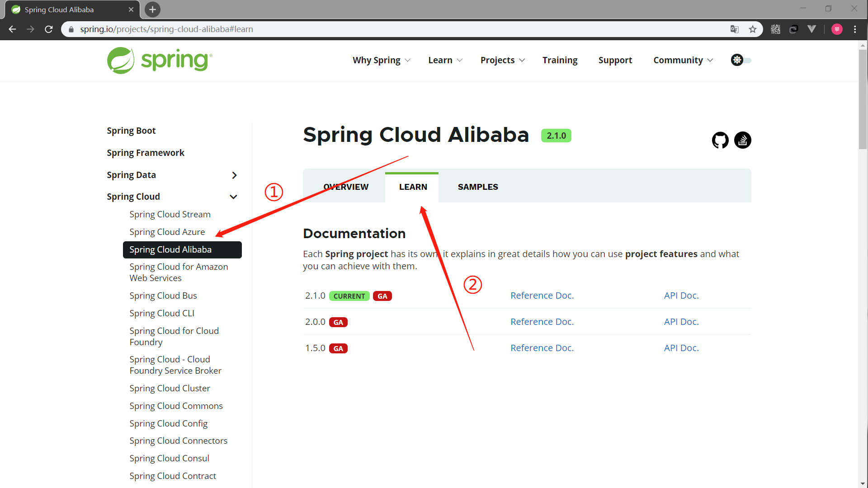
Task: Open Google Translate in the address bar
Action: pyautogui.click(x=735, y=29)
